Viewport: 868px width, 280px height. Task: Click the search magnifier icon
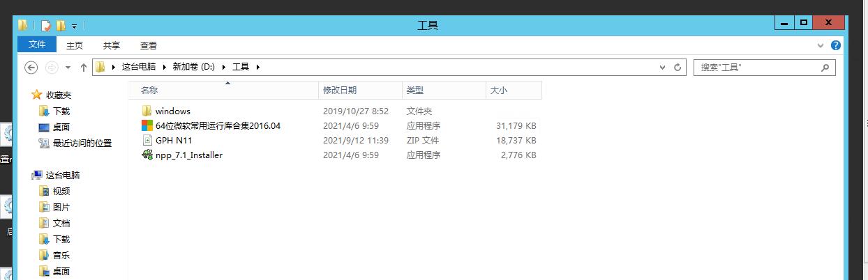point(825,68)
